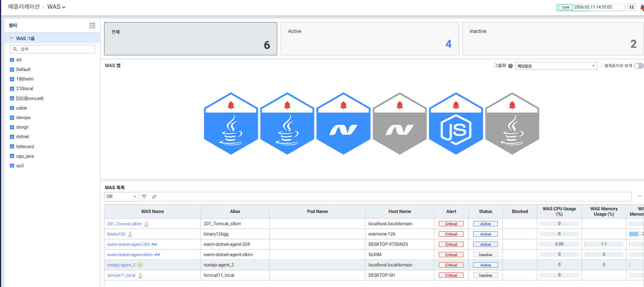Pause live monitoring with the pause button
644x287 pixels.
(631, 7)
